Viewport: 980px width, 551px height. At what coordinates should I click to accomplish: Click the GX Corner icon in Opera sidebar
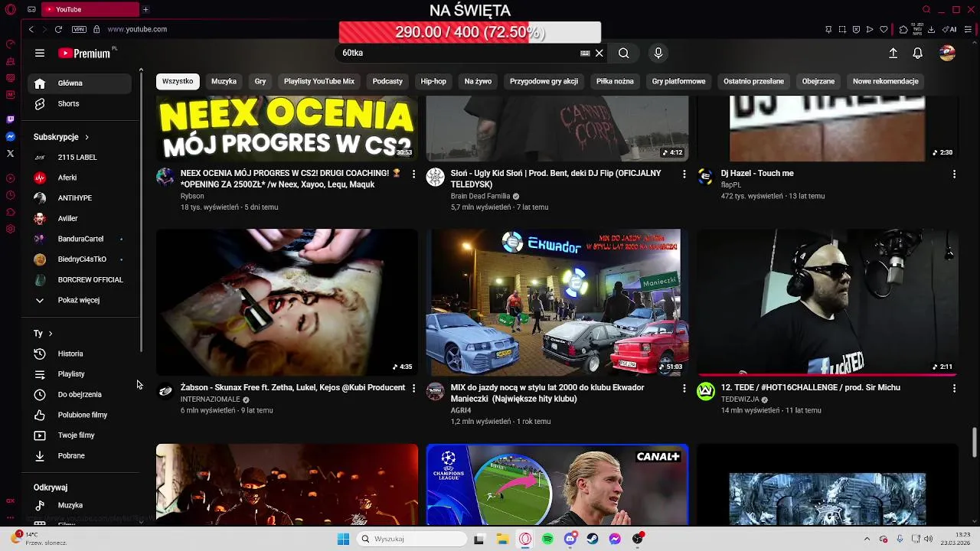(10, 501)
